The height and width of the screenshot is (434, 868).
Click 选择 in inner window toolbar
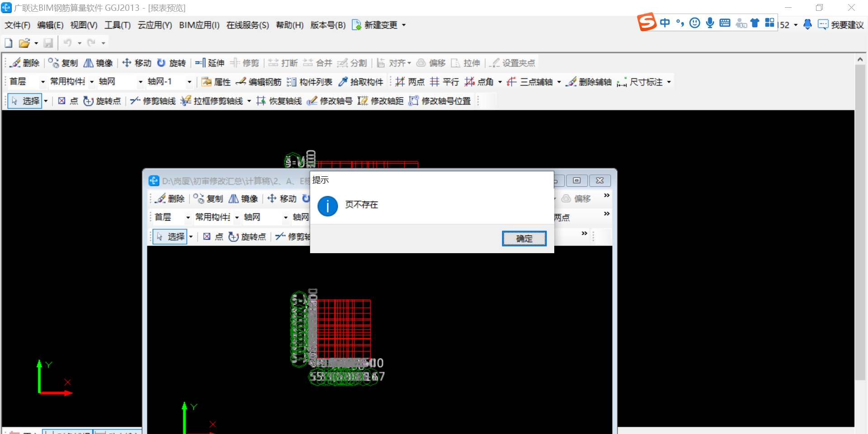pos(170,236)
